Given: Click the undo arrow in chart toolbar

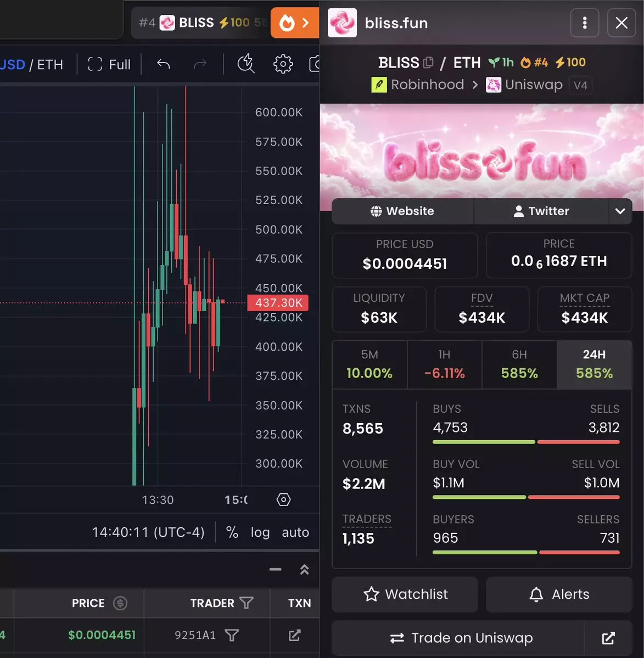Looking at the screenshot, I should click(x=163, y=64).
